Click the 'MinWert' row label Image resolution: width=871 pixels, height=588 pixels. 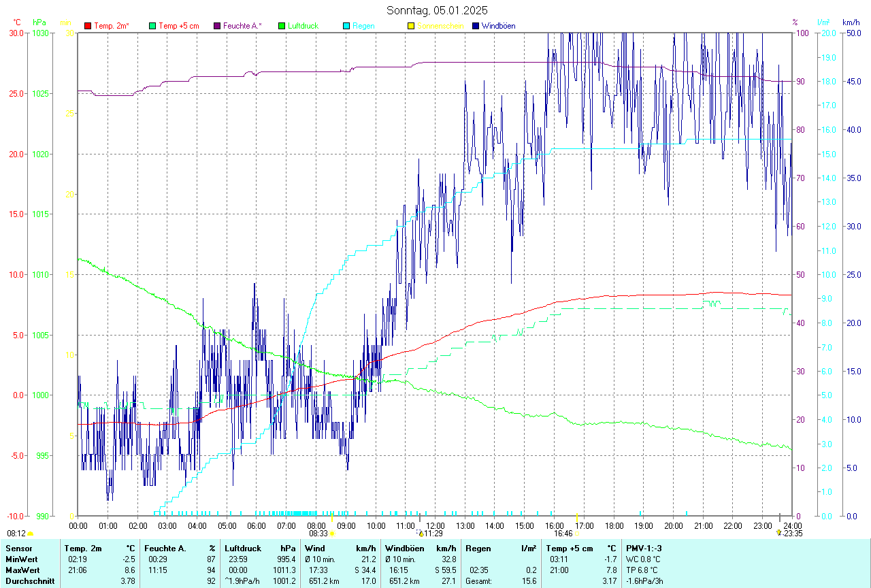click(x=22, y=559)
